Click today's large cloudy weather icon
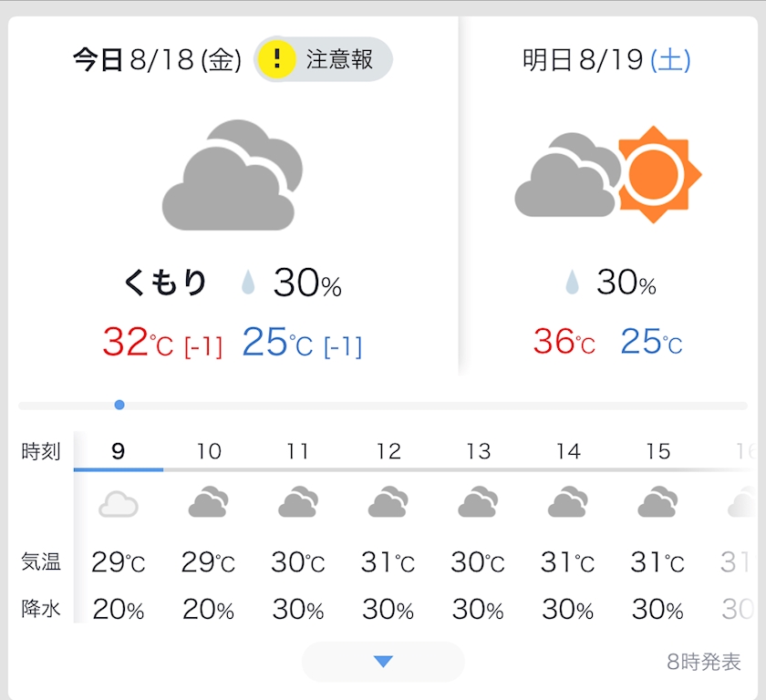Screen dimensions: 766x700 click(232, 175)
